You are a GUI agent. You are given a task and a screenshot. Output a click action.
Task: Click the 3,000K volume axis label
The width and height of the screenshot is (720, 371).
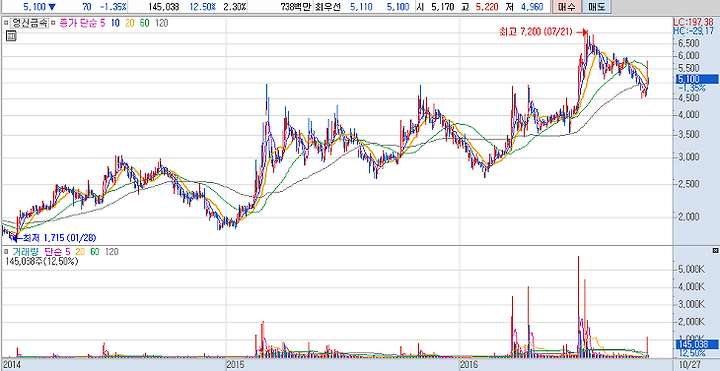[x=692, y=304]
